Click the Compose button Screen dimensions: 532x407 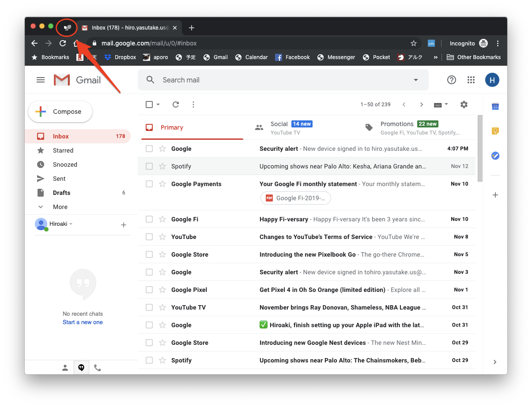tap(60, 112)
